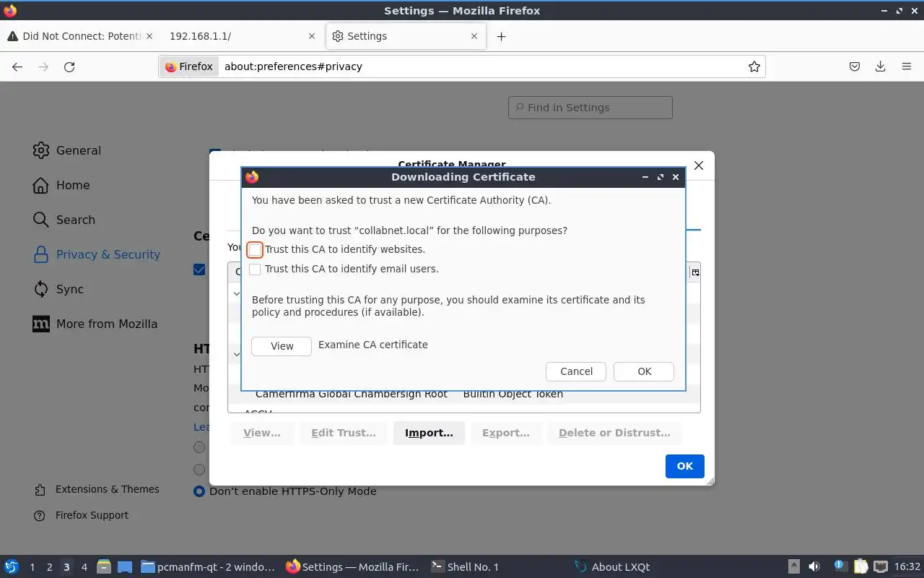924x578 pixels.
Task: Open the LXQt main menu in the taskbar
Action: pos(12,566)
